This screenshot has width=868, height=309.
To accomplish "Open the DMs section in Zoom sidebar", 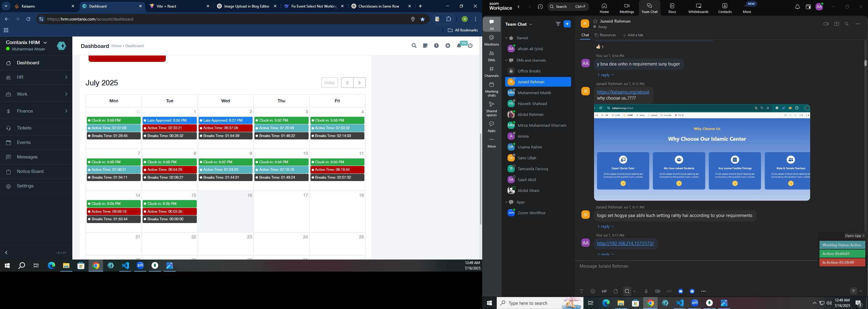I will [492, 56].
